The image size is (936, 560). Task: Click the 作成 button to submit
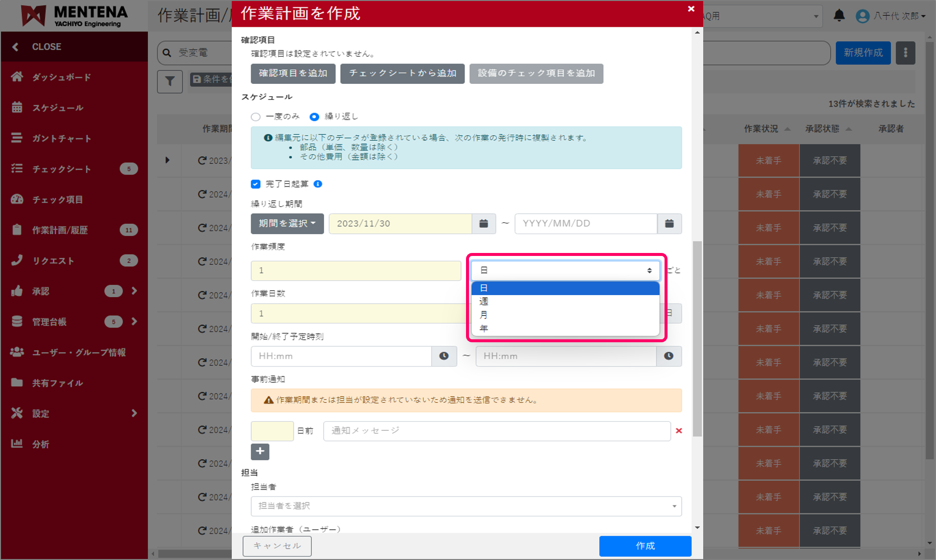tap(645, 546)
